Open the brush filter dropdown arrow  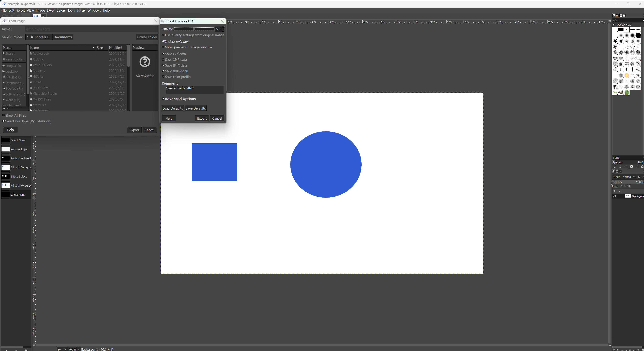click(643, 20)
